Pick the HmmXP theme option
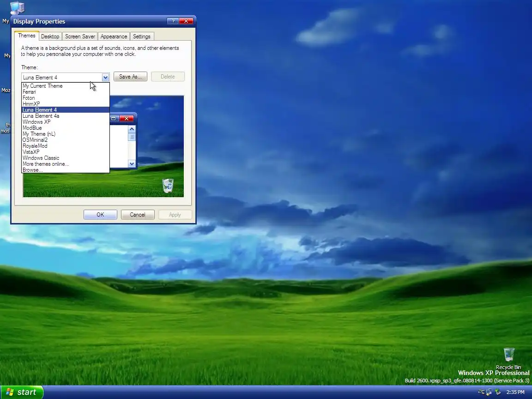The height and width of the screenshot is (399, 532). [66, 104]
